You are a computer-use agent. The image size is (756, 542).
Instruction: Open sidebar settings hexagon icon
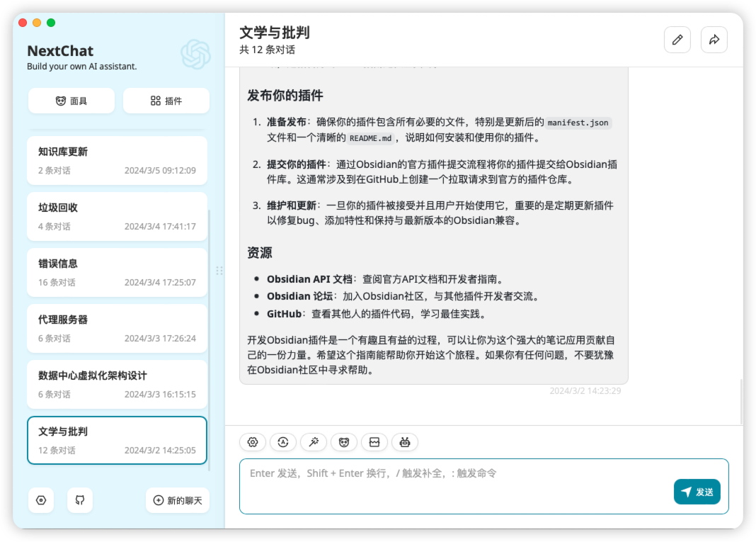click(41, 500)
